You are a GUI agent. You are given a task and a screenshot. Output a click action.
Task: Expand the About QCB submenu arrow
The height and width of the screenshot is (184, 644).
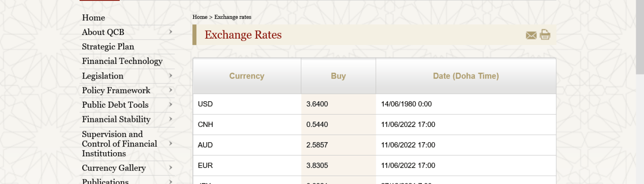coord(171,32)
